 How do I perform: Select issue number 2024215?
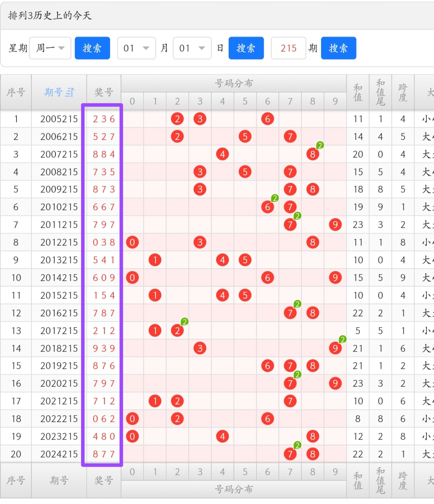coord(59,454)
